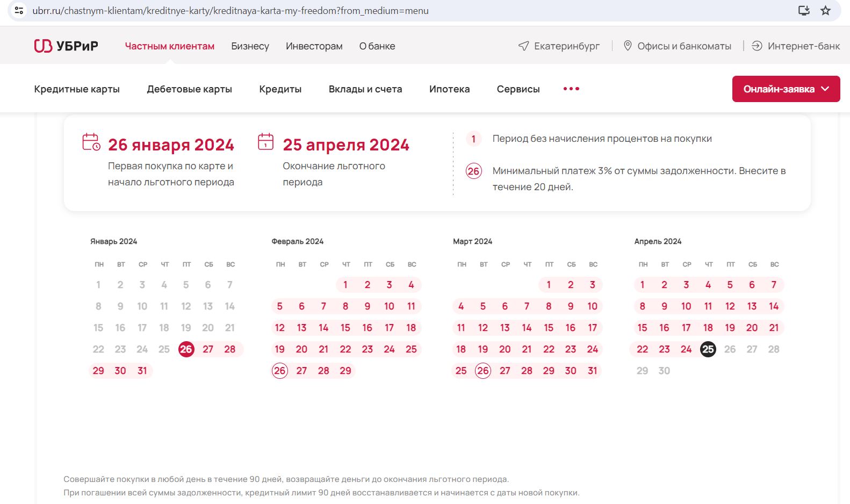Viewport: 850px width, 504px height.
Task: Open the О банке section
Action: tap(377, 46)
